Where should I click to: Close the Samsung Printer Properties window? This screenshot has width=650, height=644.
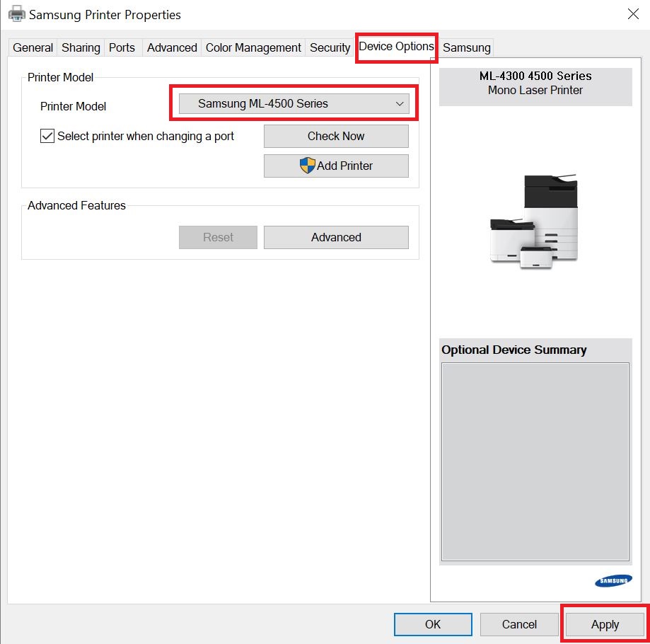633,14
